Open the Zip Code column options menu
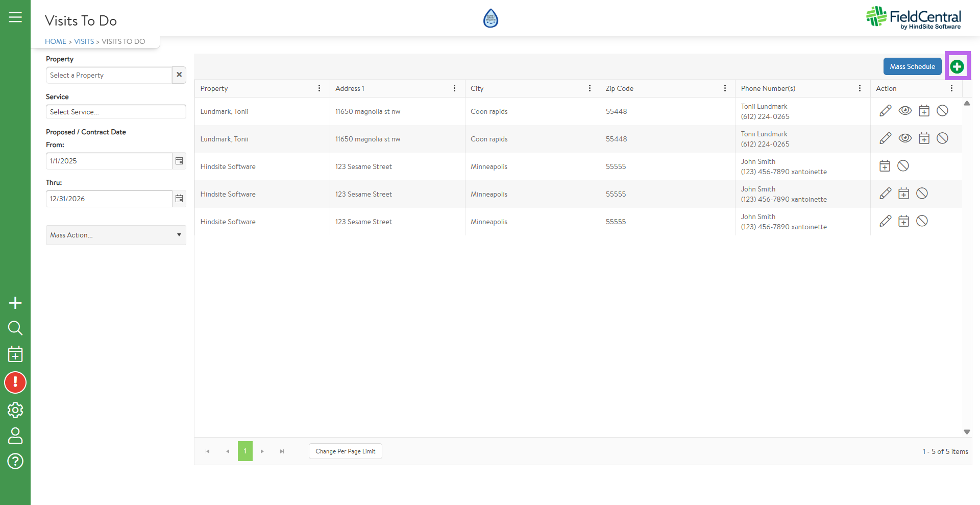Viewport: 980px width, 505px height. pyautogui.click(x=725, y=88)
